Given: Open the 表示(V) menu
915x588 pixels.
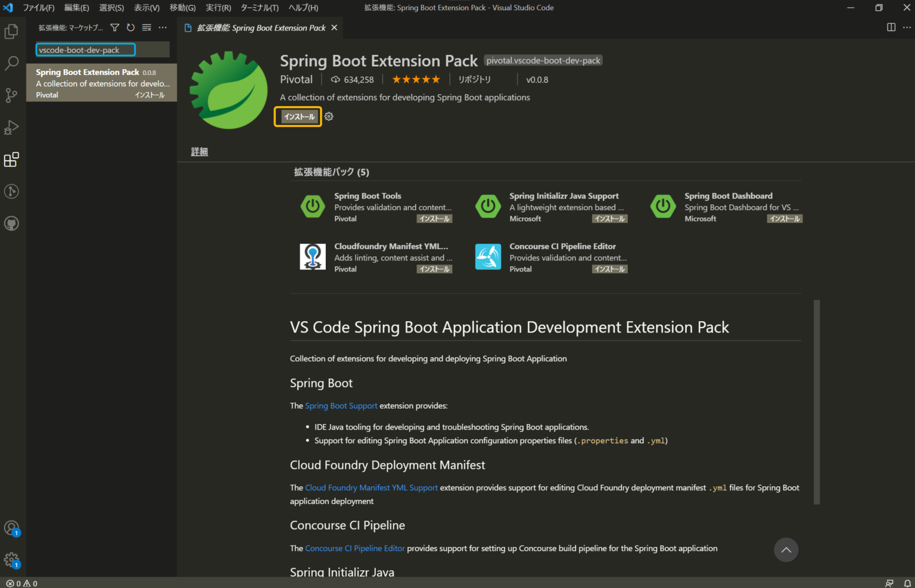Looking at the screenshot, I should pyautogui.click(x=147, y=8).
